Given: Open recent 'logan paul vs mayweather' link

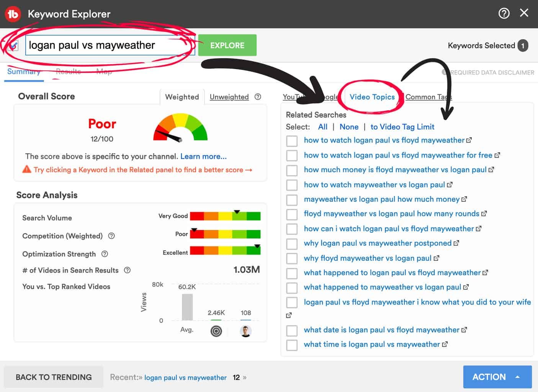Looking at the screenshot, I should [x=185, y=377].
